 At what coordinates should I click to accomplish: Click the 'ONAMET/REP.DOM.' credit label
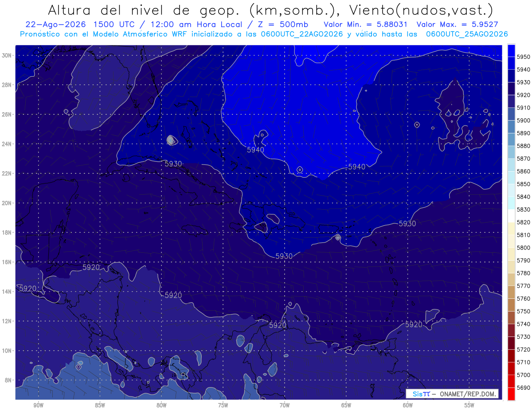point(468,394)
